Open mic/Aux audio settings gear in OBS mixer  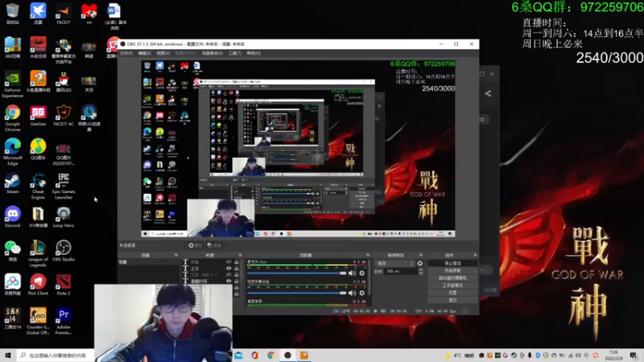tap(361, 274)
